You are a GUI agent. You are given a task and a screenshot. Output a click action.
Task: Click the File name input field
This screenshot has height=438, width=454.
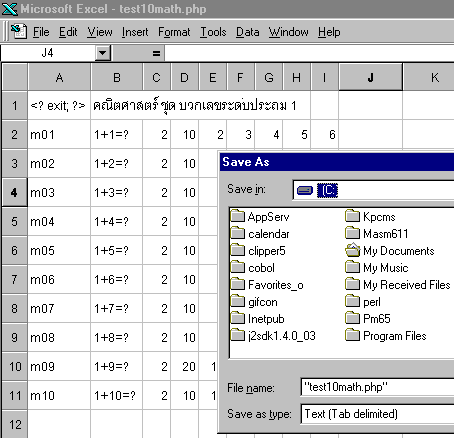(x=377, y=387)
